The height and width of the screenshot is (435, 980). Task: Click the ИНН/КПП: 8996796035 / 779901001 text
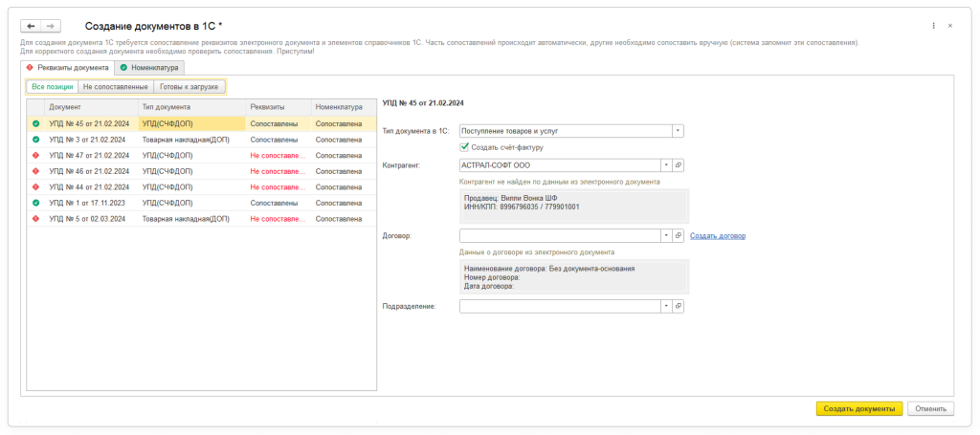click(x=522, y=207)
